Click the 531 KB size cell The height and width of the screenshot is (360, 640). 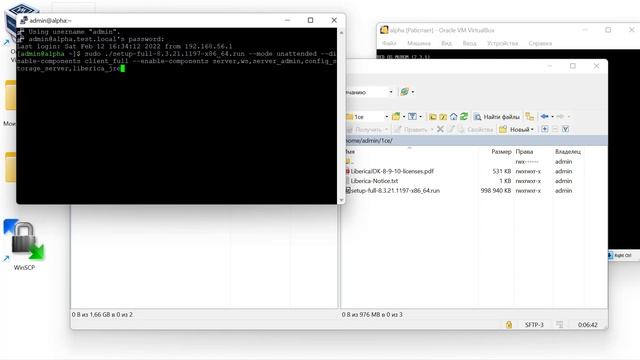tap(502, 171)
